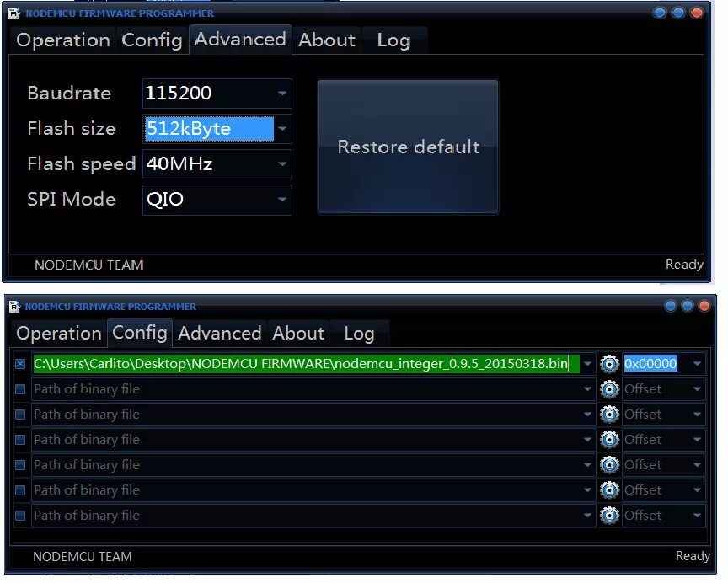This screenshot has height=583, width=728.
Task: Enable the checkbox of the third file row
Action: coord(20,414)
